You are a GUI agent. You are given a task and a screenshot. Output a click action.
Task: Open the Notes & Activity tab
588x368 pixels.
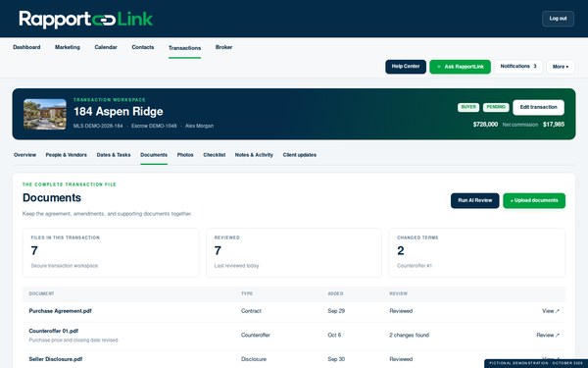(254, 155)
